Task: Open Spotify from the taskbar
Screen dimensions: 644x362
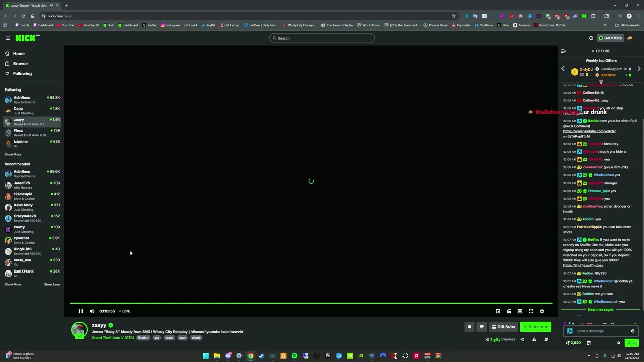Action: (x=294, y=356)
